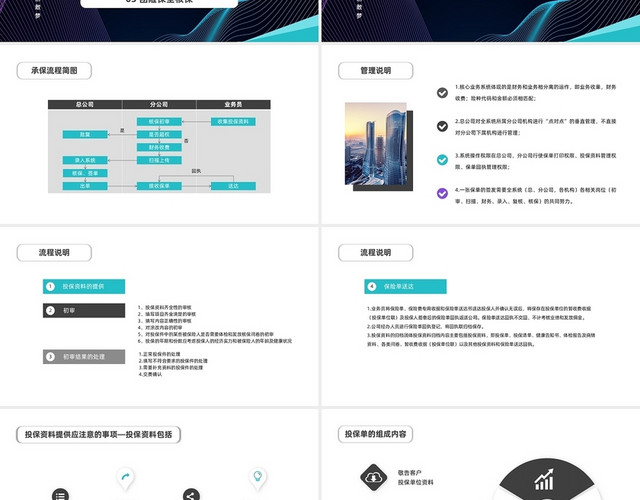The width and height of the screenshot is (640, 500).
Task: Click the 批复 flowchart box
Action: pyautogui.click(x=85, y=134)
